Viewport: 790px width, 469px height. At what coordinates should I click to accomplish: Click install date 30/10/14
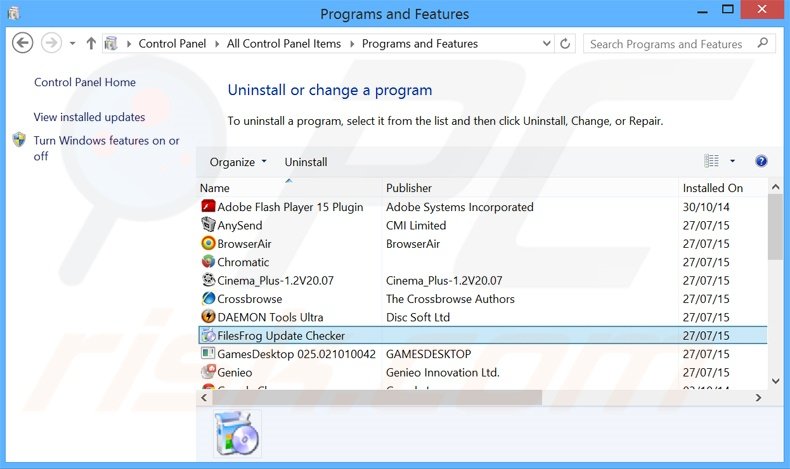click(706, 207)
